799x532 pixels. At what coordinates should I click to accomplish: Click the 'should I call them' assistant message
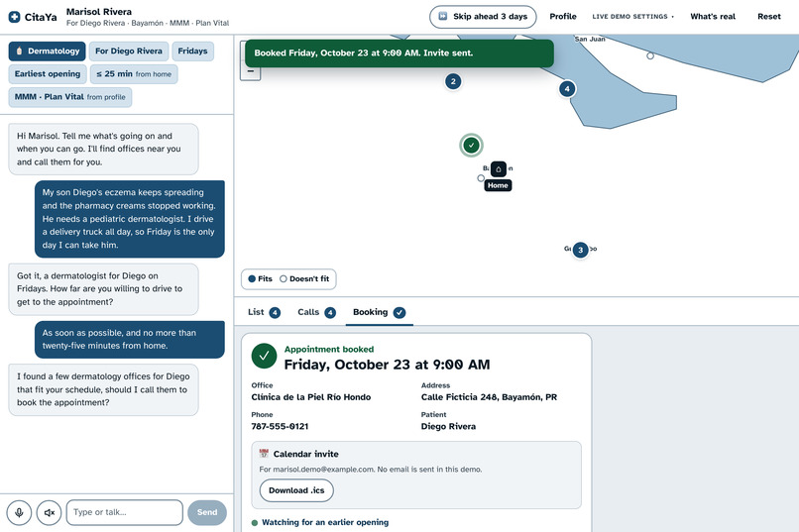103,389
